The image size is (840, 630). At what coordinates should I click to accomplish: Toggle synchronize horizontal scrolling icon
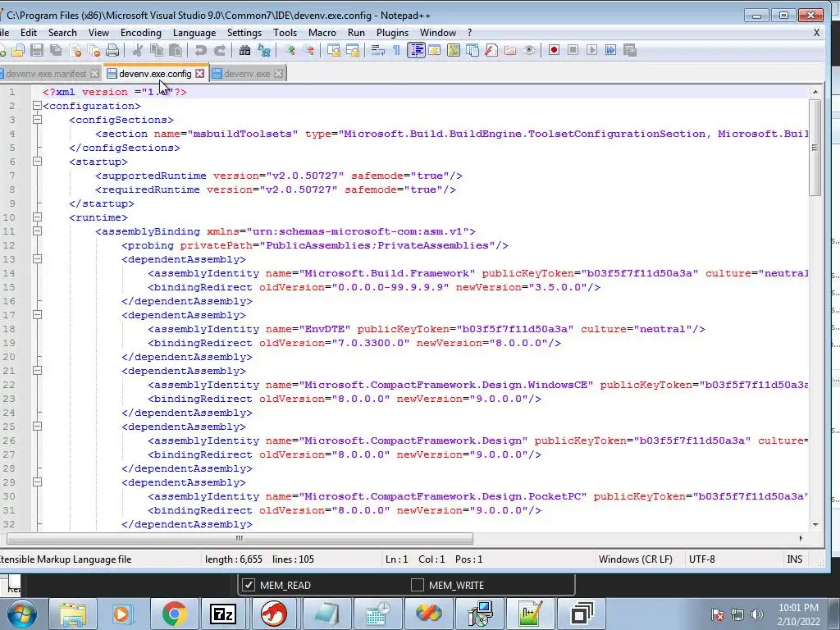click(353, 50)
